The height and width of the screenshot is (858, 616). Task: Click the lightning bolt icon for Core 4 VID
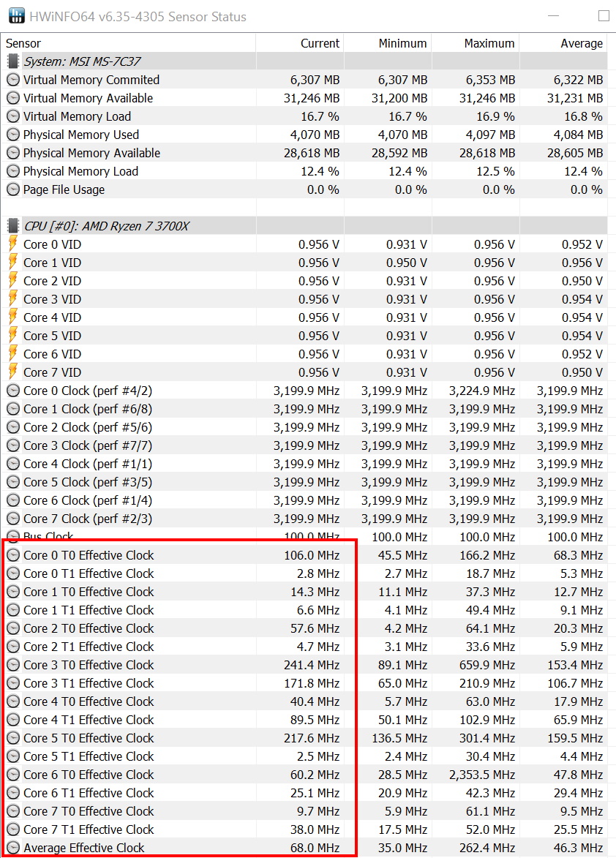coord(13,317)
